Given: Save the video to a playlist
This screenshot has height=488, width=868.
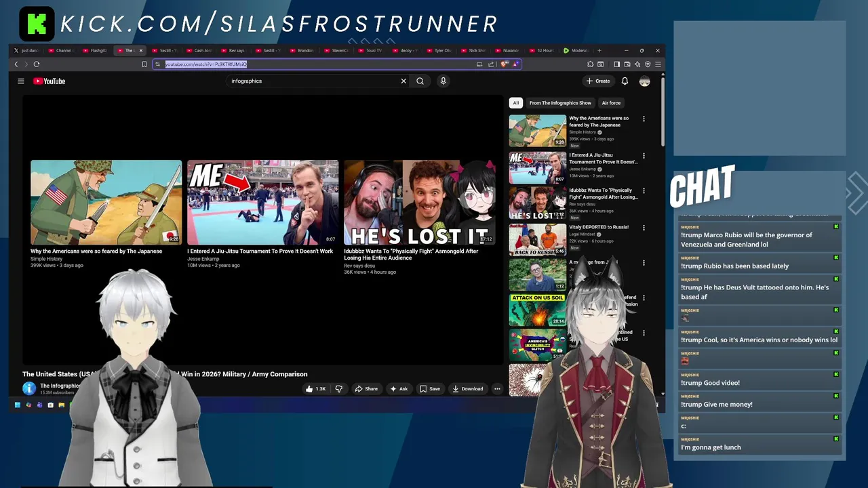Looking at the screenshot, I should 430,389.
